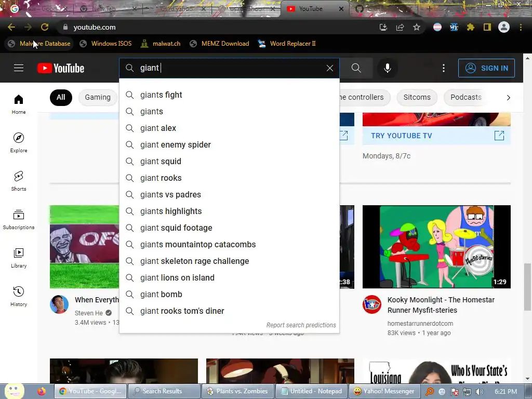Click the magnifier search button beside the search box
The height and width of the screenshot is (399, 532).
click(x=356, y=68)
